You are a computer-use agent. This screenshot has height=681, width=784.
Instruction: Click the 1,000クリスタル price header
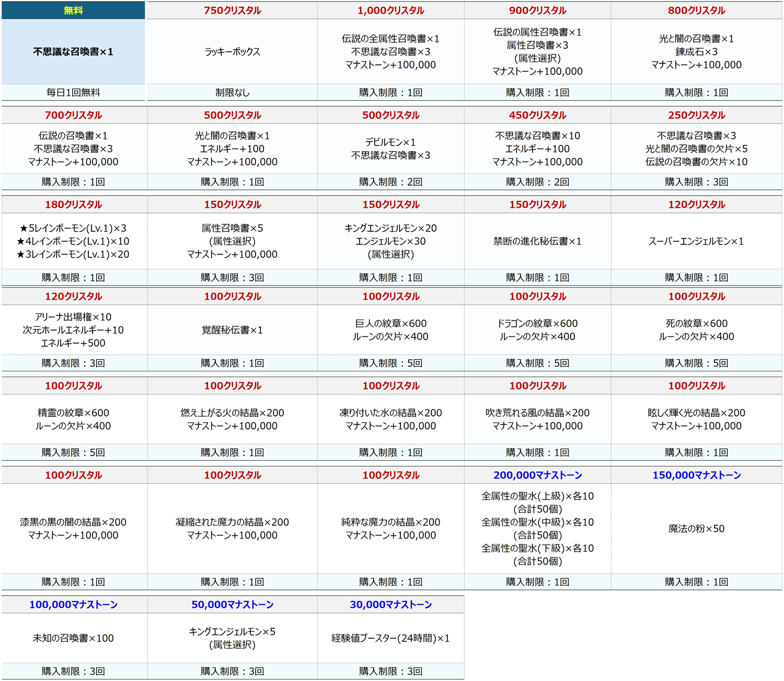(390, 10)
